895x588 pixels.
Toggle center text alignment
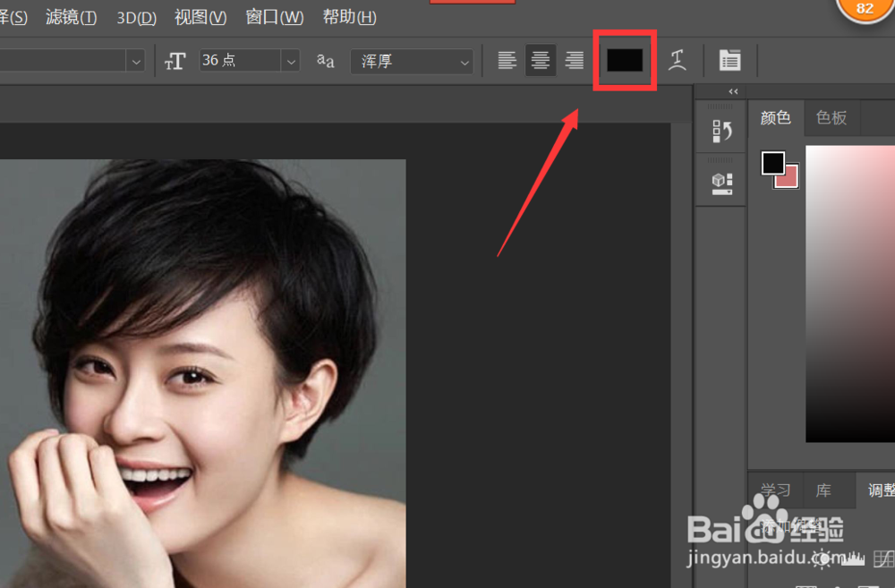tap(541, 60)
